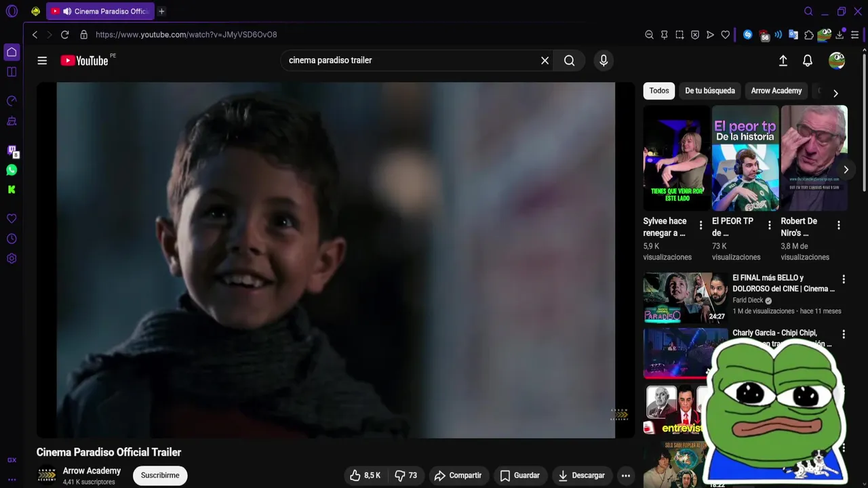Viewport: 868px width, 488px height.
Task: Open the Arrow Academy channel name
Action: point(92,470)
